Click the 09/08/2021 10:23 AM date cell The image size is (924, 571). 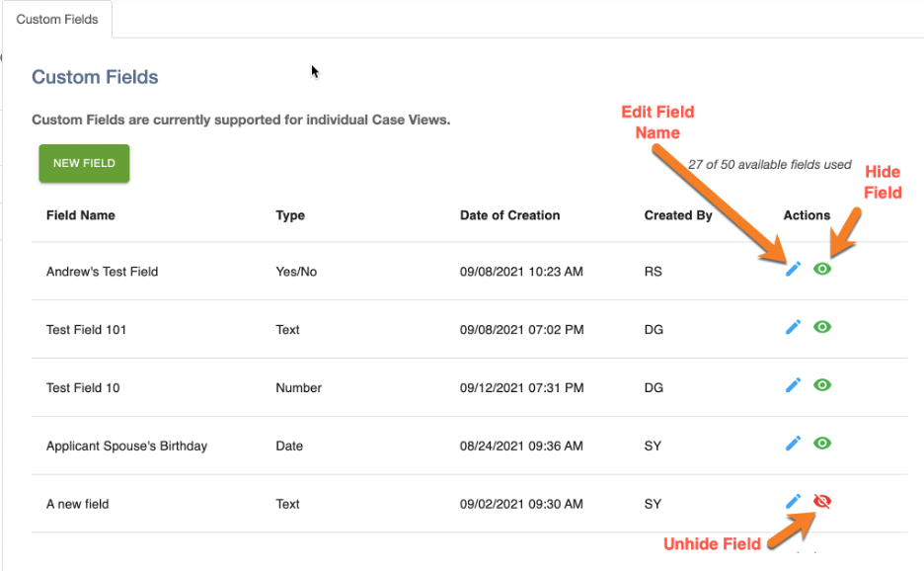tap(521, 272)
